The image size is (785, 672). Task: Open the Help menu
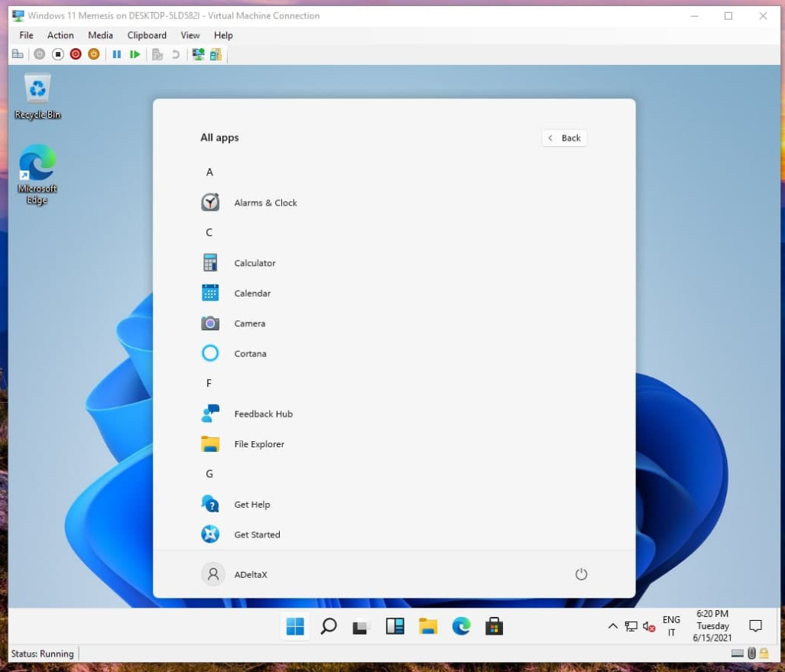coord(223,35)
